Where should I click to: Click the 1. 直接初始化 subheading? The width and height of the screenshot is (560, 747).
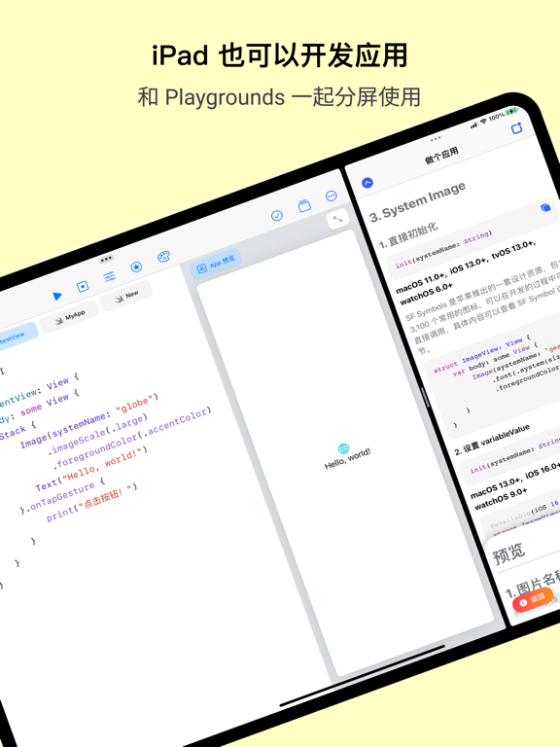coord(408,234)
